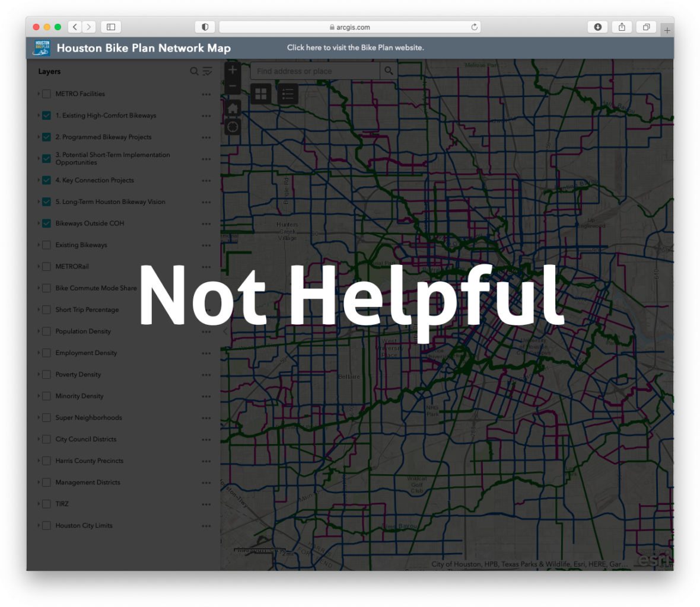700x607 pixels.
Task: Open the layer list filter options
Action: coord(208,71)
